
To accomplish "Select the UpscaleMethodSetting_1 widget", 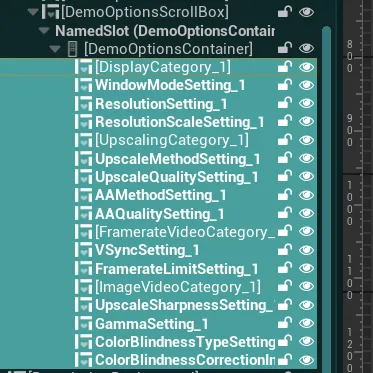I will (177, 159).
